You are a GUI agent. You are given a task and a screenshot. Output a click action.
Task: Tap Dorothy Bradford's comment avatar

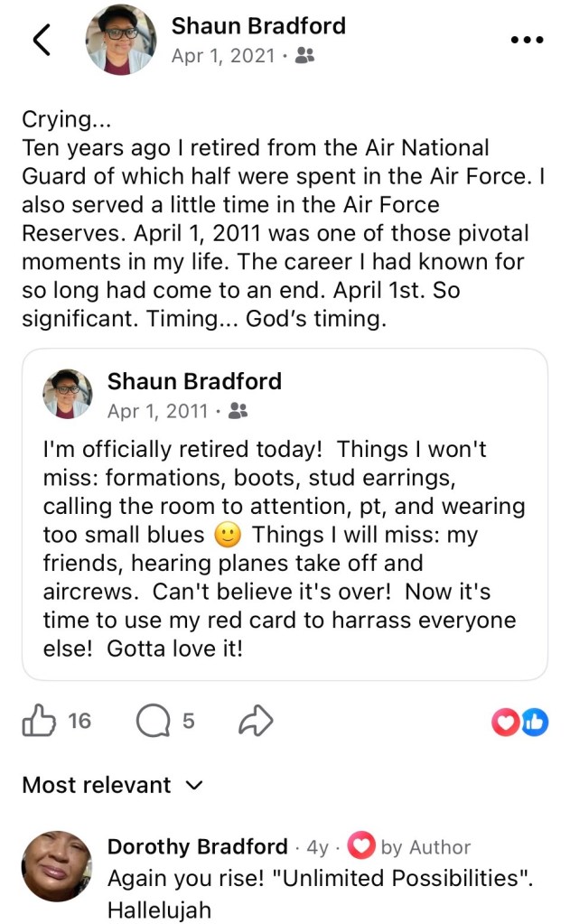pyautogui.click(x=57, y=866)
